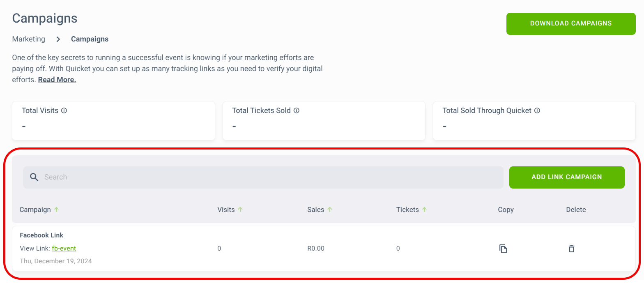Sort by Campaign using arrow icon

pyautogui.click(x=57, y=209)
